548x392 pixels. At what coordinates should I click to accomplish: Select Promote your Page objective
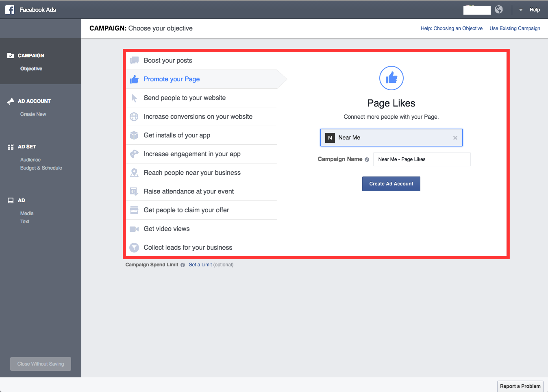[x=202, y=79]
